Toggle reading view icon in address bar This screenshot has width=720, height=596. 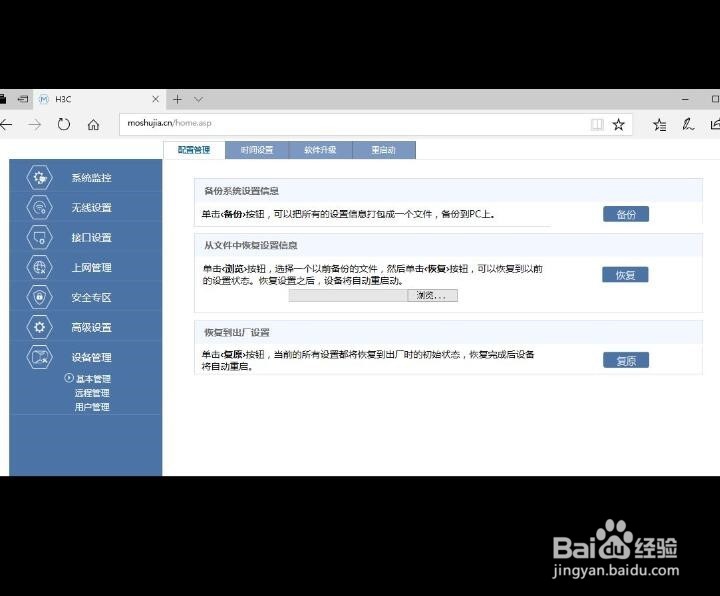click(x=597, y=124)
